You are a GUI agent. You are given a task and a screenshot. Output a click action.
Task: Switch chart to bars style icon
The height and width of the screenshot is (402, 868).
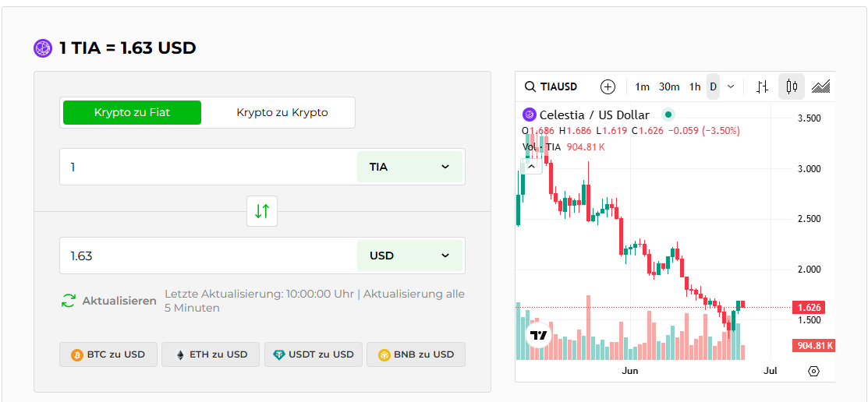pos(763,86)
